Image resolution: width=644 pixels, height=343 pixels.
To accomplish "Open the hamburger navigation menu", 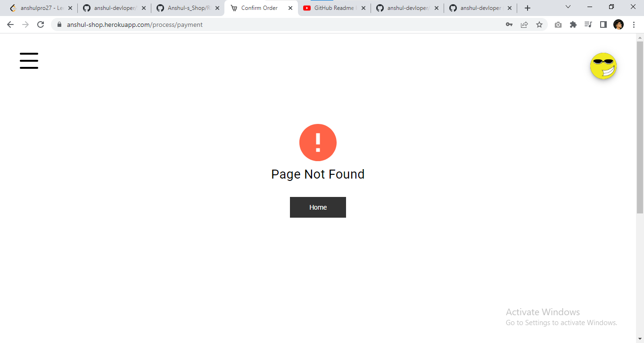I will [29, 61].
